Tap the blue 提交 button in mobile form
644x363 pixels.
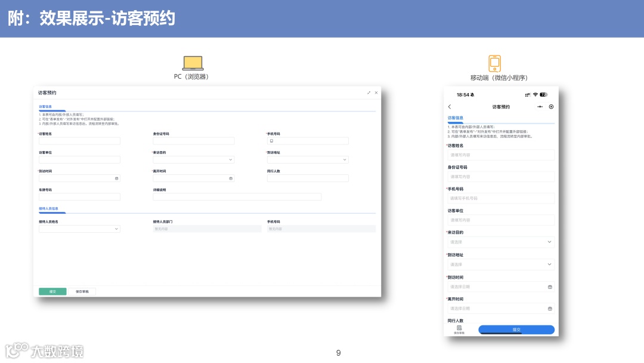pos(516,330)
